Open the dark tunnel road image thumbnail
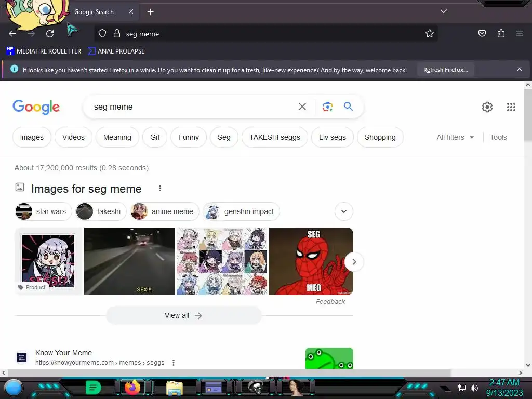Image resolution: width=532 pixels, height=399 pixels. click(x=129, y=261)
